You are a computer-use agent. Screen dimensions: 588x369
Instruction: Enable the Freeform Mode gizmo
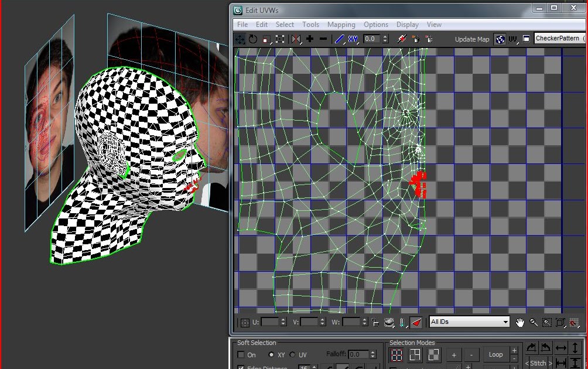281,39
